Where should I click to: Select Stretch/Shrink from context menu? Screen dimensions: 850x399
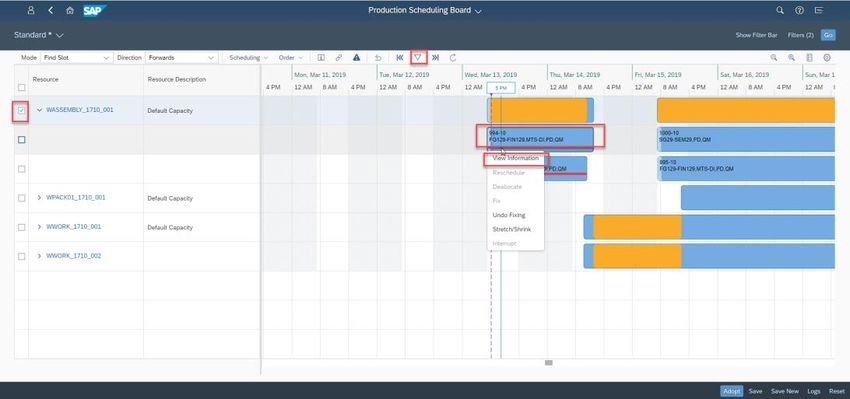(511, 229)
